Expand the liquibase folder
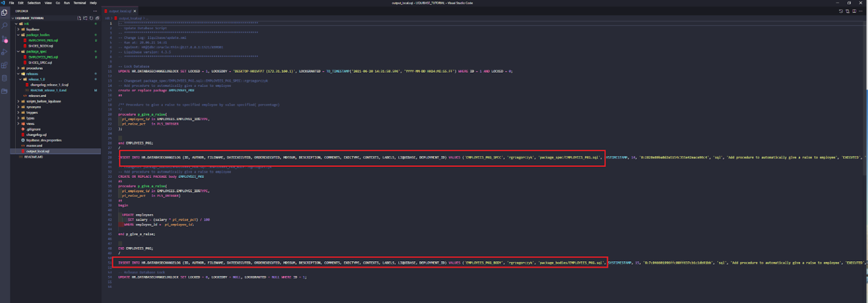Image resolution: width=868 pixels, height=303 pixels. click(x=55, y=29)
